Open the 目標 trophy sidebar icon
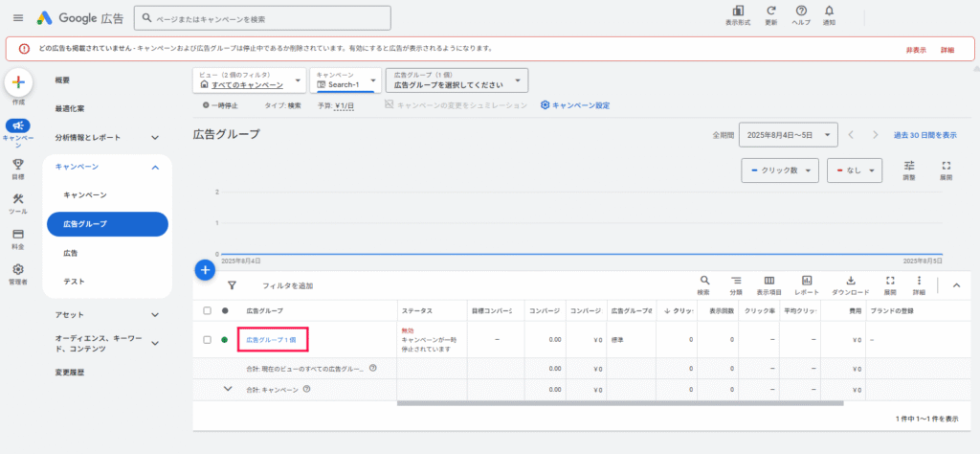The height and width of the screenshot is (454, 980). 18,165
